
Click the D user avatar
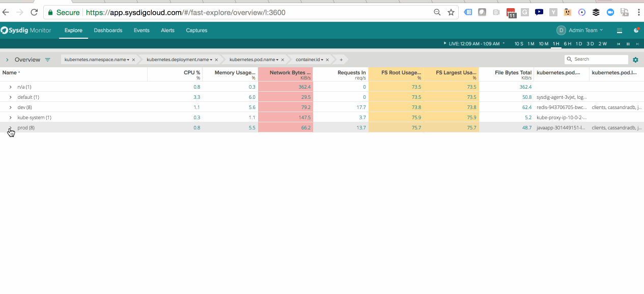[x=561, y=30]
